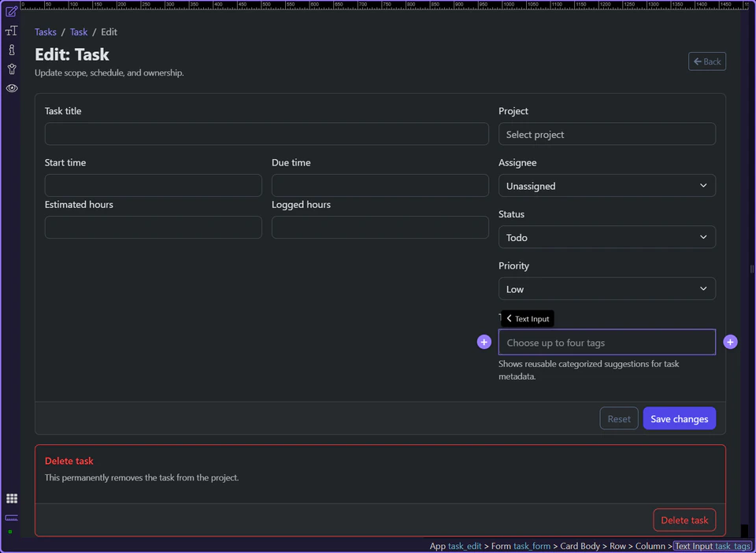The height and width of the screenshot is (553, 756).
Task: Click the Save changes button
Action: click(679, 418)
